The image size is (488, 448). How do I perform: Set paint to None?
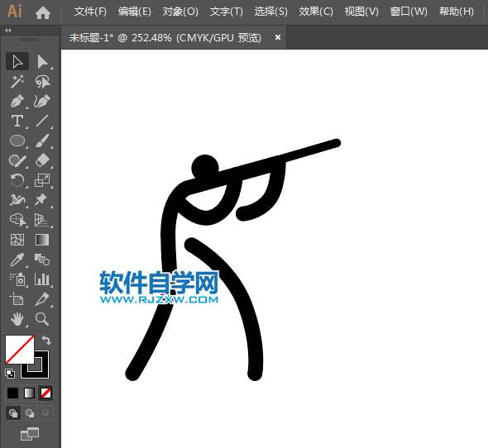[45, 393]
